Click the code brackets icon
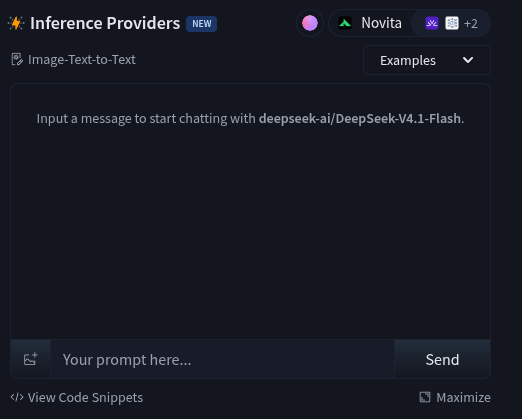Viewport: 522px width, 419px height. click(x=17, y=397)
